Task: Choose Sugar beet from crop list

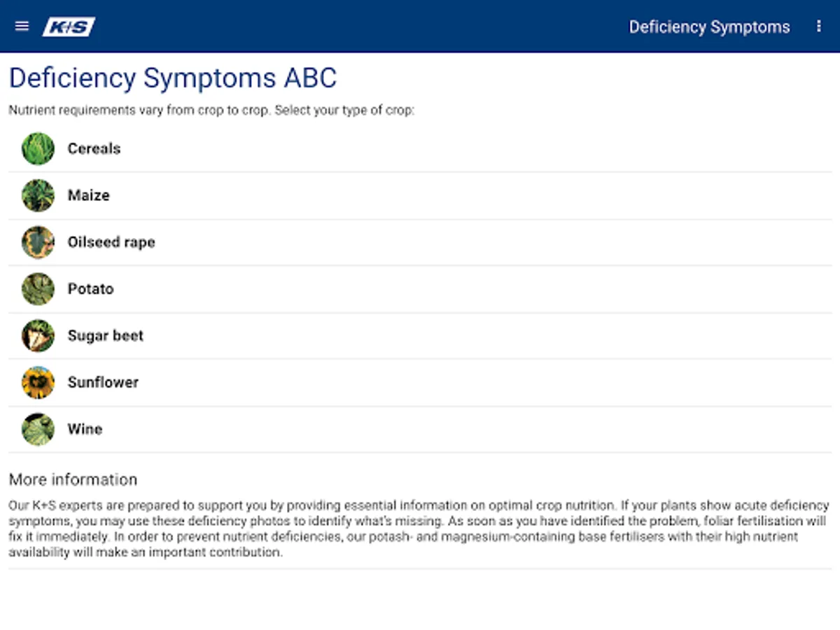Action: [x=106, y=336]
